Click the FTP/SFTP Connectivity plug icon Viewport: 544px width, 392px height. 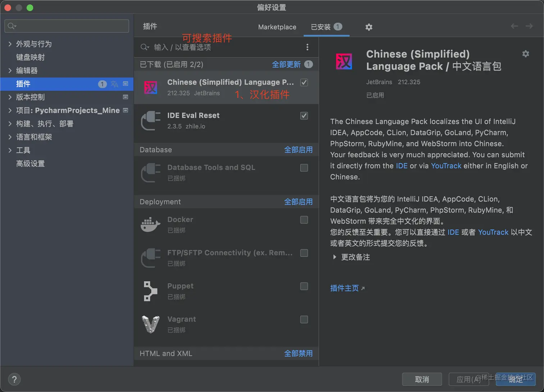coord(151,258)
